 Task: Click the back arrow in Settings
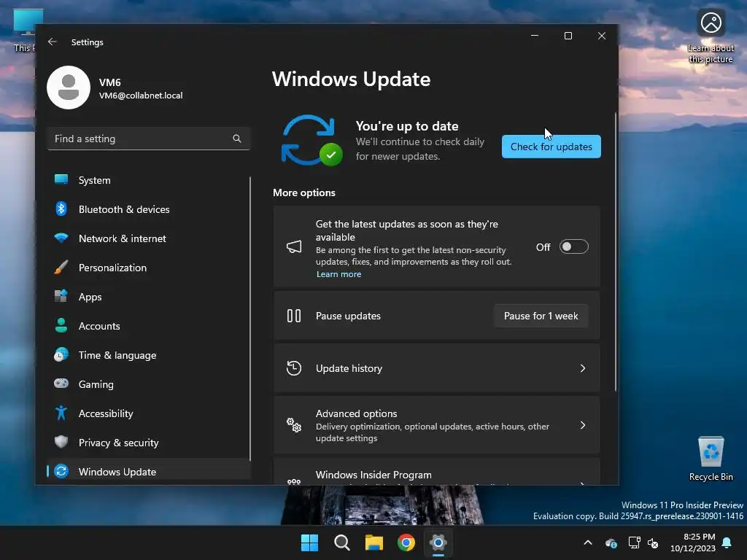(x=53, y=42)
